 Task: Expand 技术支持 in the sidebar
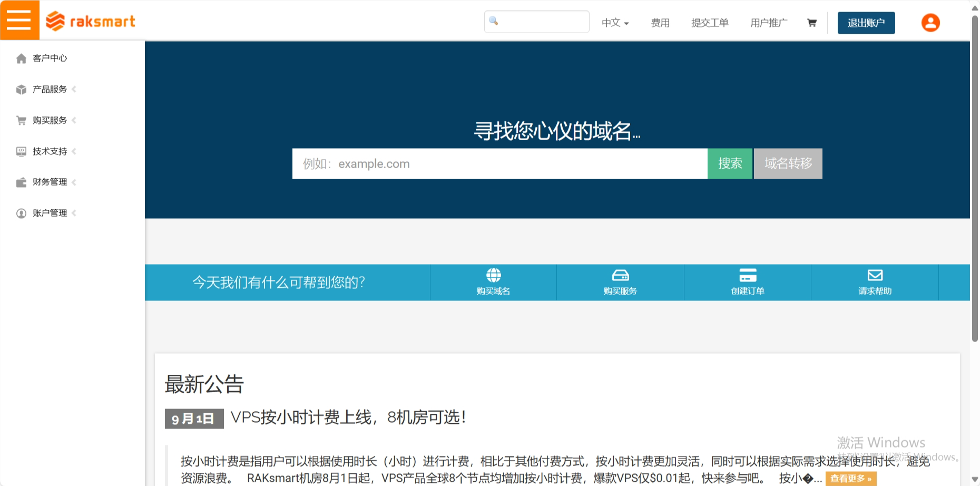(50, 152)
